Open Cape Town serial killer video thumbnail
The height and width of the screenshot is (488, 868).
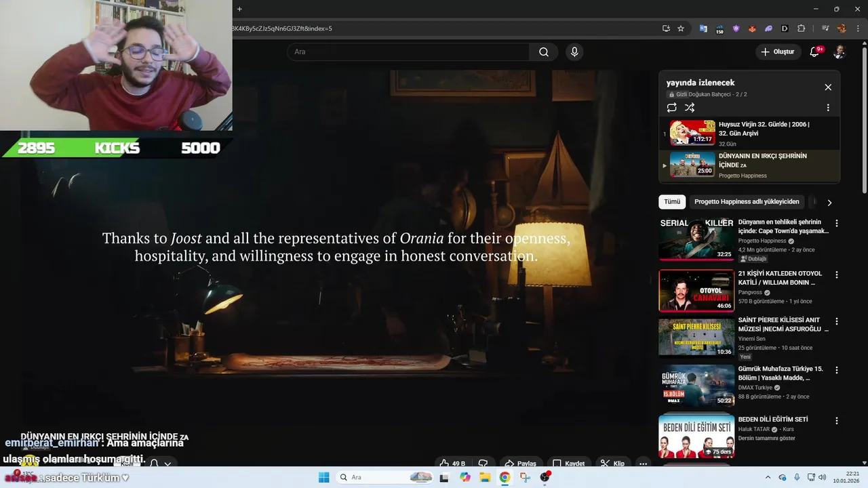click(x=696, y=239)
